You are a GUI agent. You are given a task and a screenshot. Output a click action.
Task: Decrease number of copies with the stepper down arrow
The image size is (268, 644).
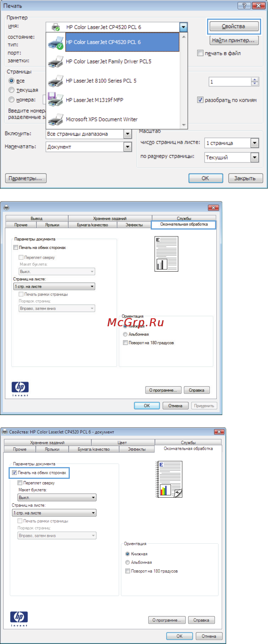[x=255, y=84]
